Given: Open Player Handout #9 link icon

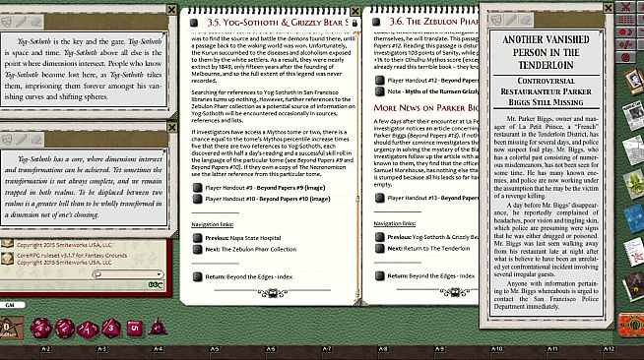Looking at the screenshot, I should click(x=197, y=188).
